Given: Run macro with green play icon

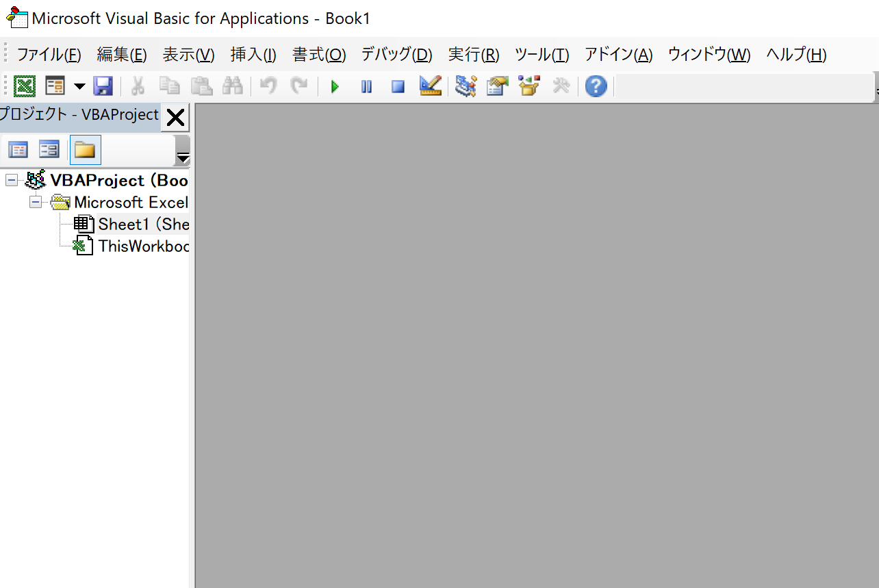Looking at the screenshot, I should point(335,87).
